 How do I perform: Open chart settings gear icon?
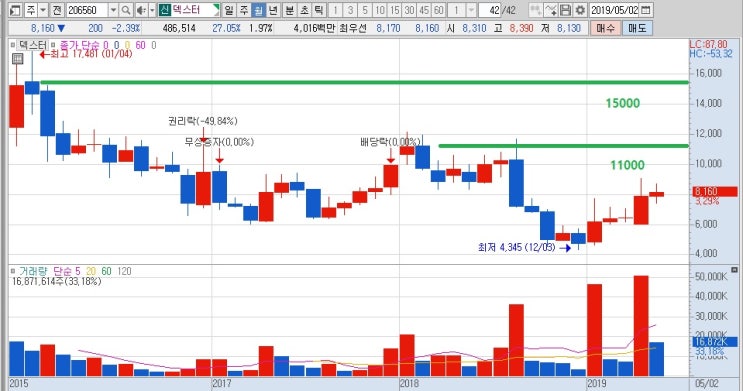tap(580, 10)
